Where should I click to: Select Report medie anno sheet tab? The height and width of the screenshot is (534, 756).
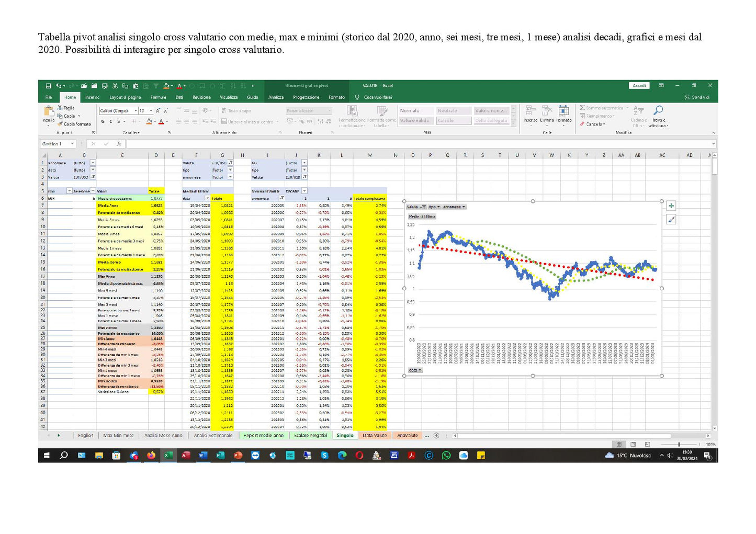tap(264, 435)
